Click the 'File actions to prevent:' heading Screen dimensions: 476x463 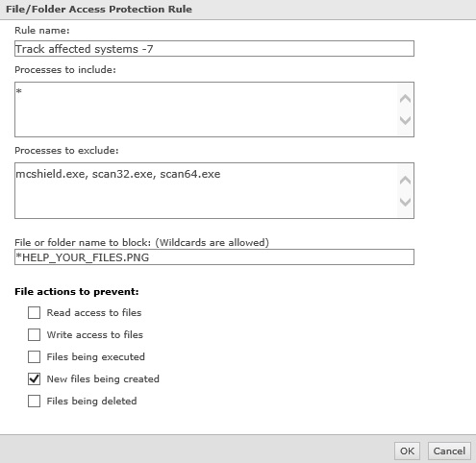point(77,292)
